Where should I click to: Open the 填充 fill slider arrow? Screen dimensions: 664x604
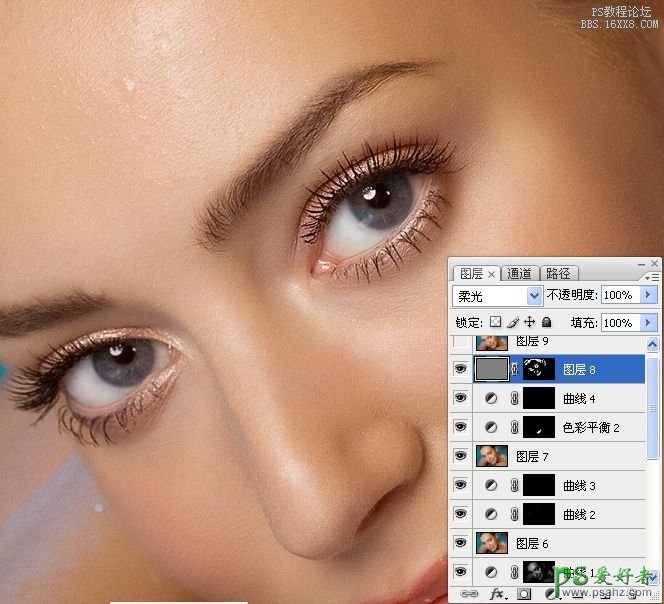649,323
